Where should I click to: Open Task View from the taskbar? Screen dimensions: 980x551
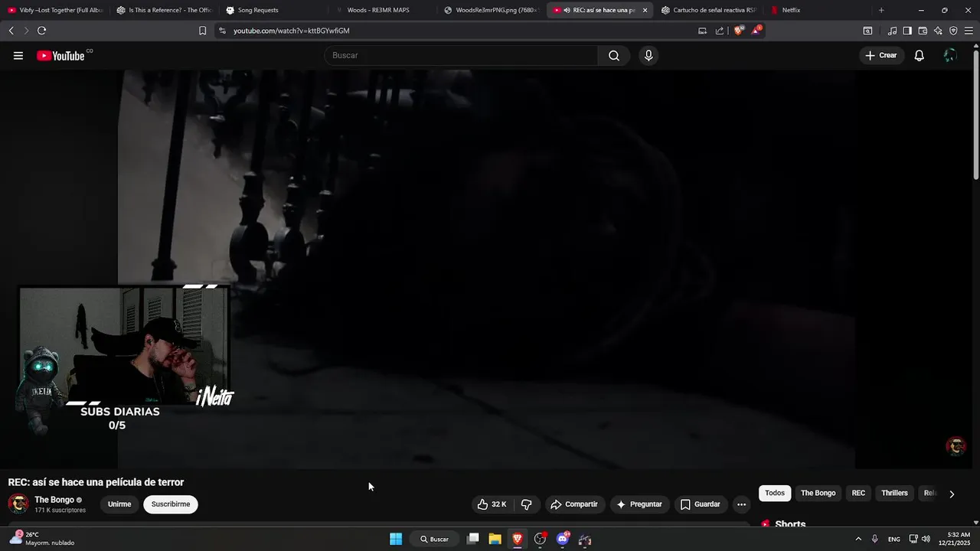click(x=473, y=539)
